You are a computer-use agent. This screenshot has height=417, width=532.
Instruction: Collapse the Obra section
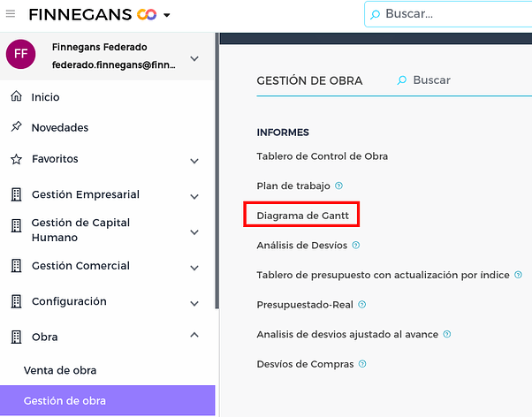(194, 337)
